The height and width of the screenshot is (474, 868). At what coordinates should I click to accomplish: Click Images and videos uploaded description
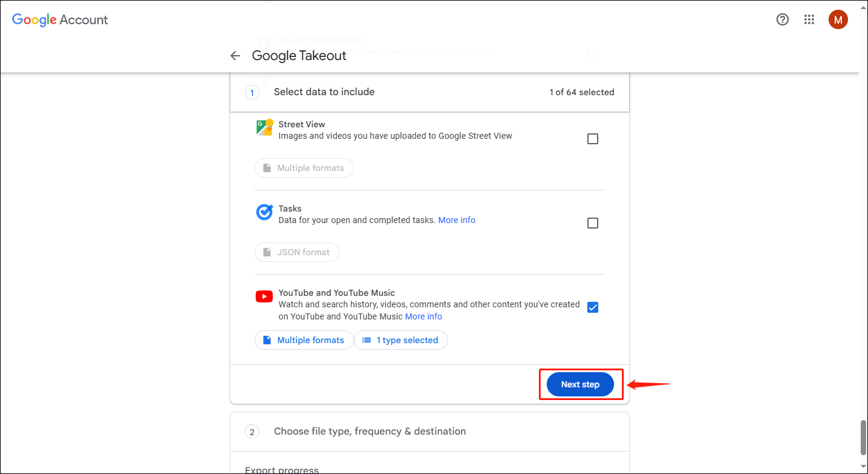tap(395, 136)
